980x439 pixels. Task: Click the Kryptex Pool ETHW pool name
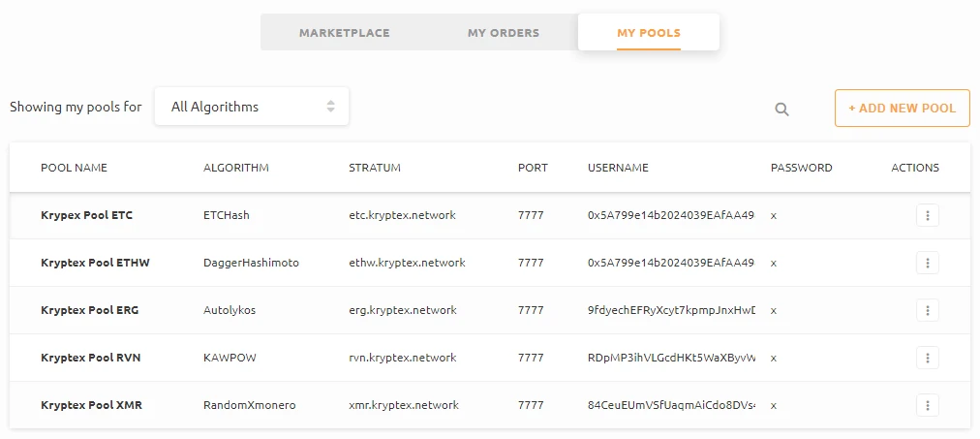click(x=95, y=263)
